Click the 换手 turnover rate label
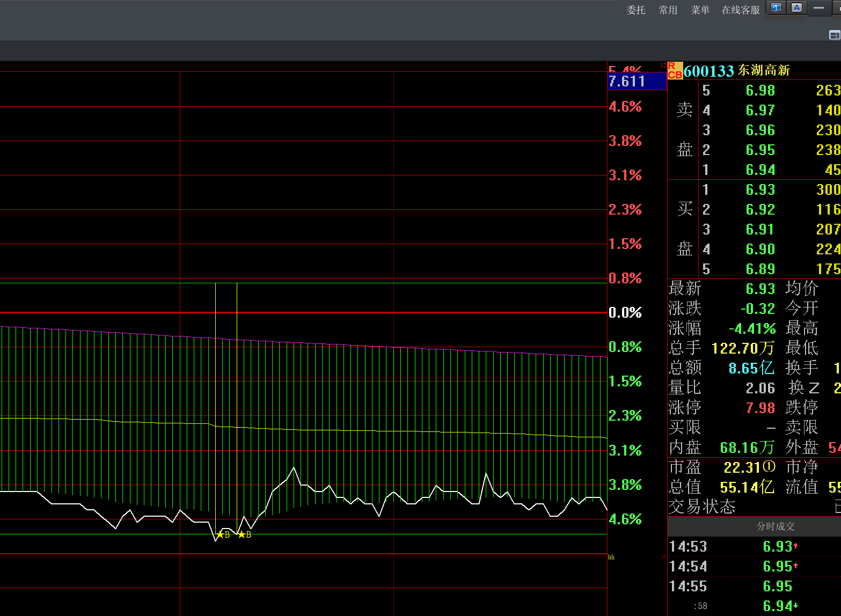This screenshot has width=841, height=616. 802,368
